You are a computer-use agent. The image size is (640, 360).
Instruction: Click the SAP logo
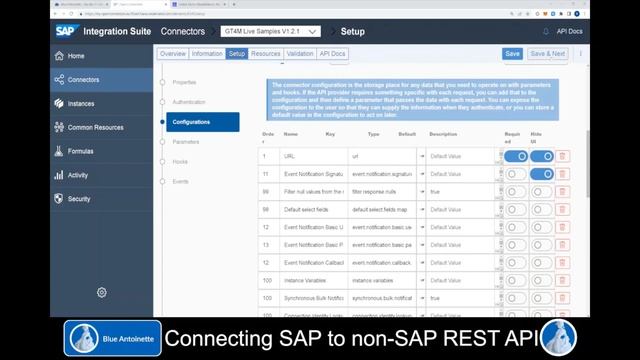[66, 31]
